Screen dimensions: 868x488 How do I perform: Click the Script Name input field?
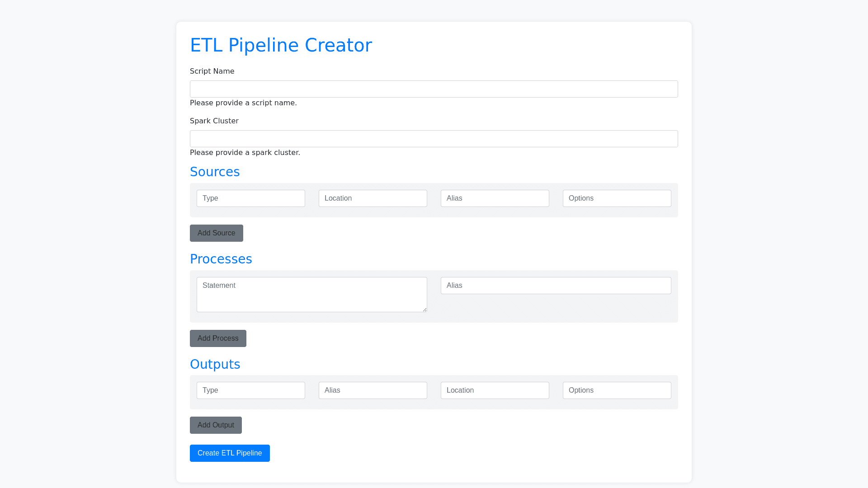click(x=434, y=89)
